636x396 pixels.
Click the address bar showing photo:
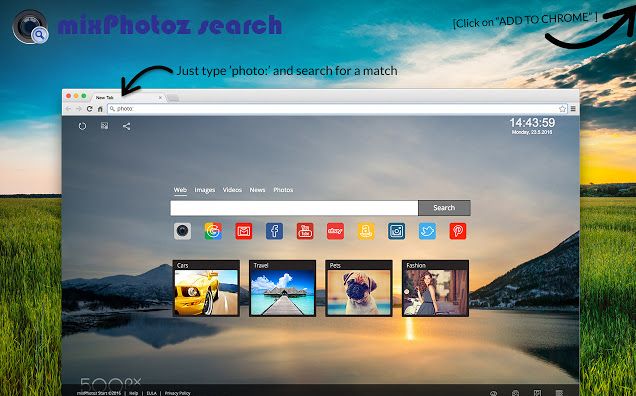pos(337,109)
